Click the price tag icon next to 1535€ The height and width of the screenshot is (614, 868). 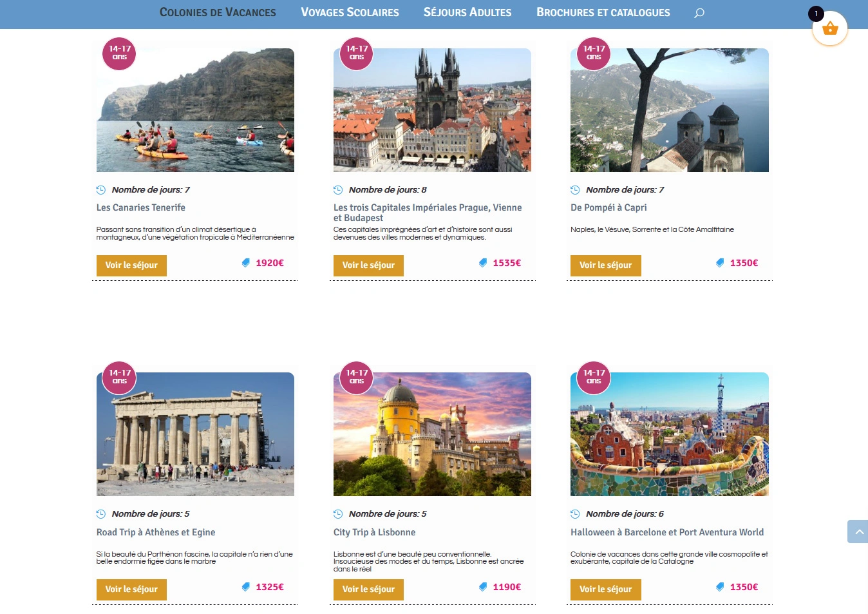pyautogui.click(x=484, y=262)
